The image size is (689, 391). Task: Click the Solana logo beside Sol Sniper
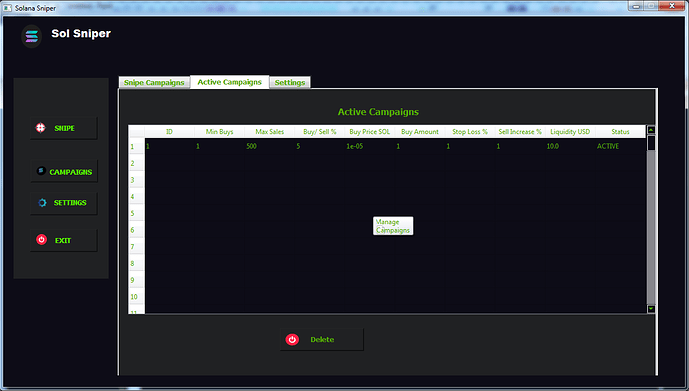32,36
